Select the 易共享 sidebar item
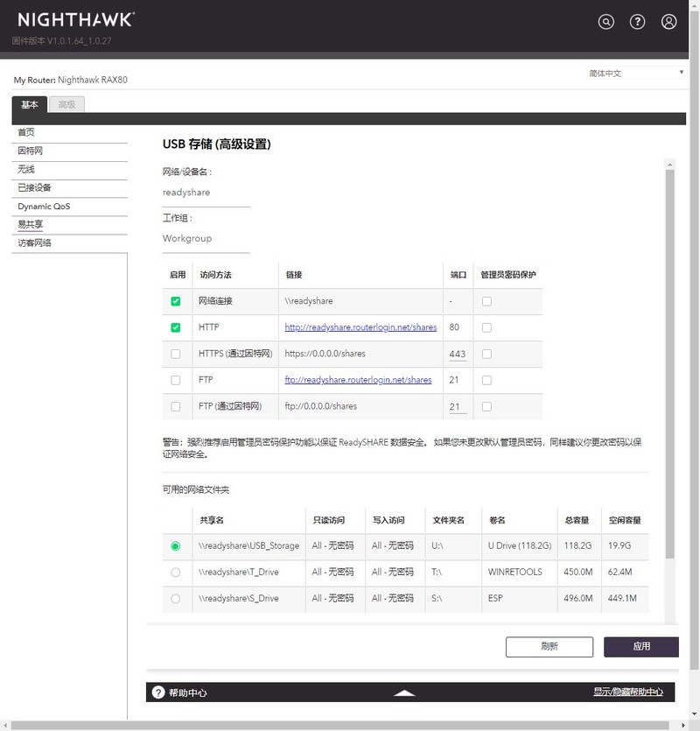This screenshot has width=700, height=731. 31,224
